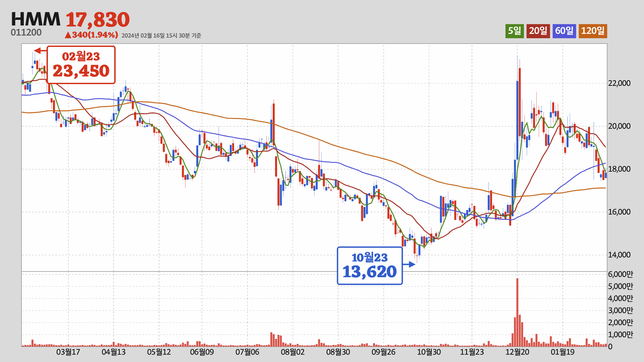The width and height of the screenshot is (644, 362).
Task: Click the 4,000만 volume axis label
Action: [621, 298]
